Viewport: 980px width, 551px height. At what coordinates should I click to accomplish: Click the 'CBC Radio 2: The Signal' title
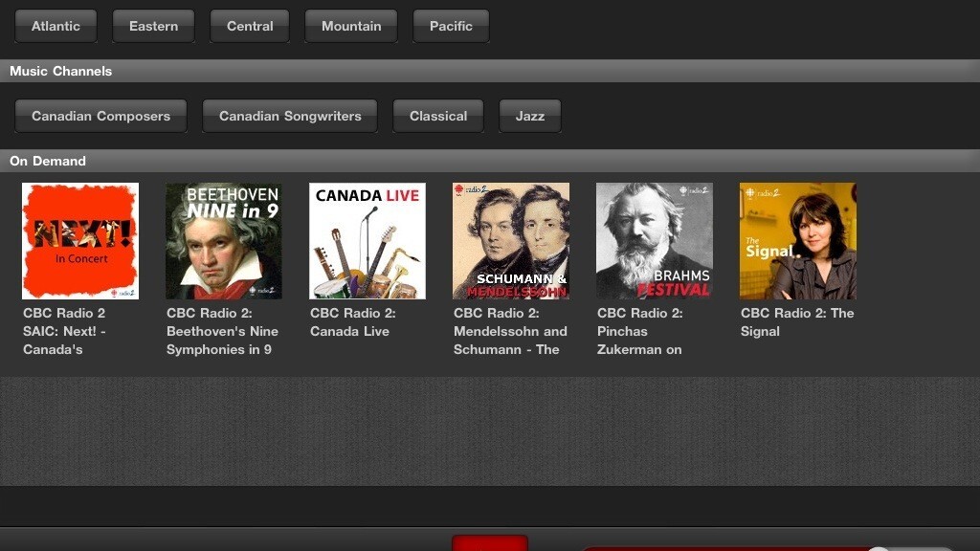click(x=797, y=322)
